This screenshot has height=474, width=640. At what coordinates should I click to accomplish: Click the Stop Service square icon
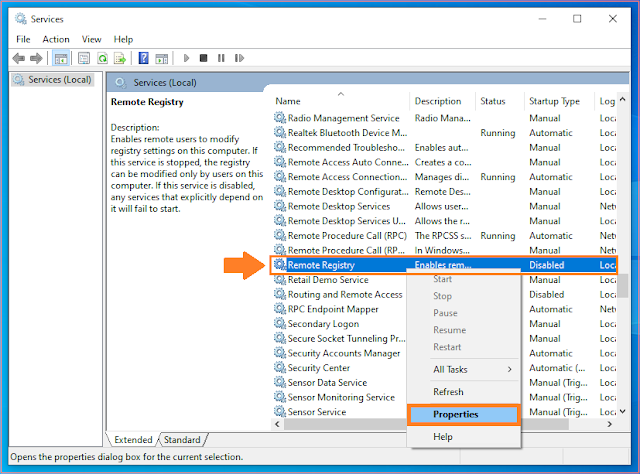click(203, 58)
